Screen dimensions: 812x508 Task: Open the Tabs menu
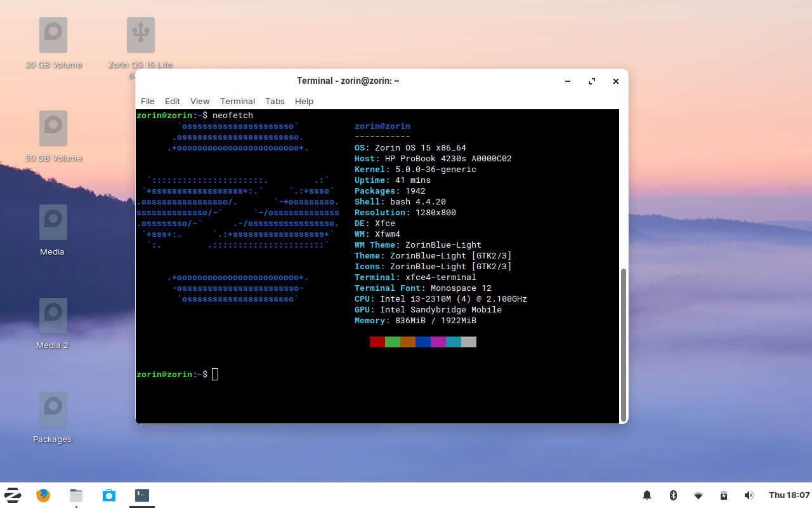(275, 101)
